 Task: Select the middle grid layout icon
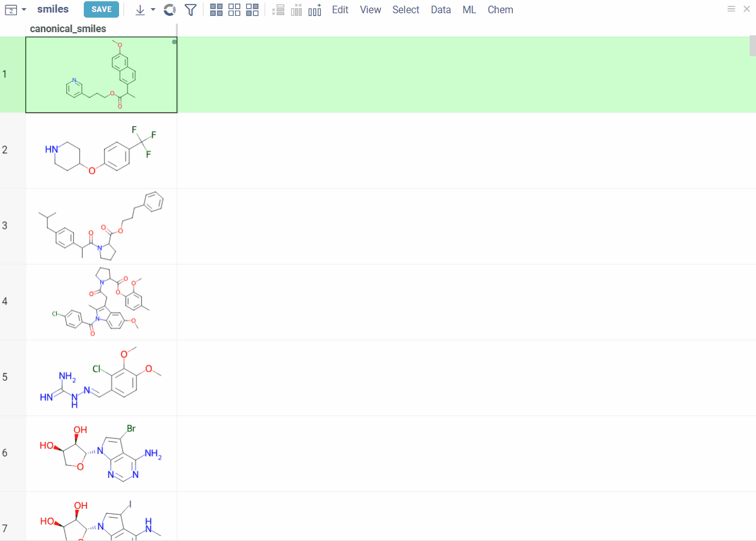(234, 9)
